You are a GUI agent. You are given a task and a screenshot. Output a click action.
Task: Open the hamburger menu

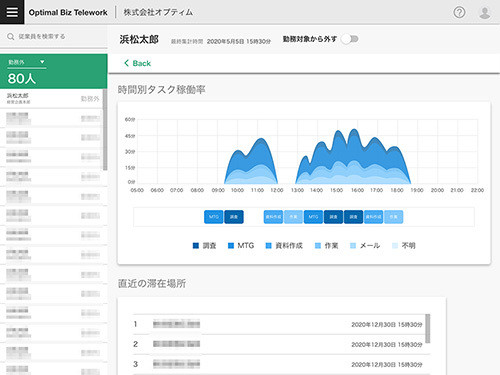12,12
